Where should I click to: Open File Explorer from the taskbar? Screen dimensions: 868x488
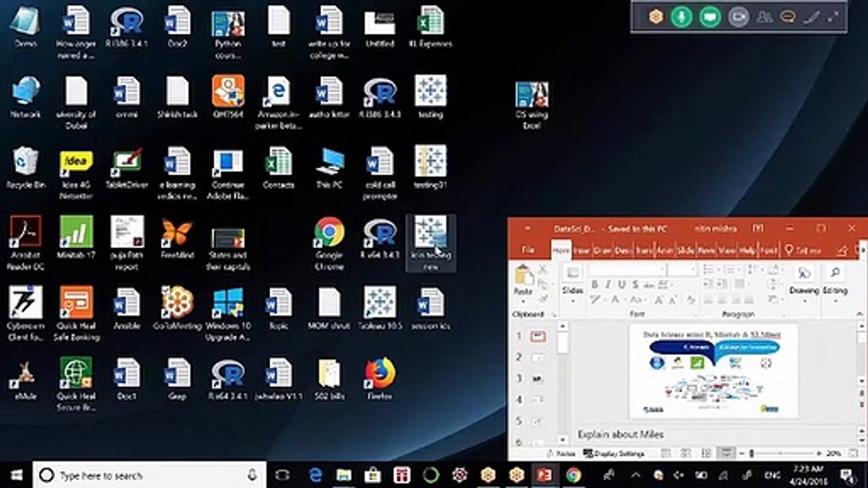[x=344, y=475]
